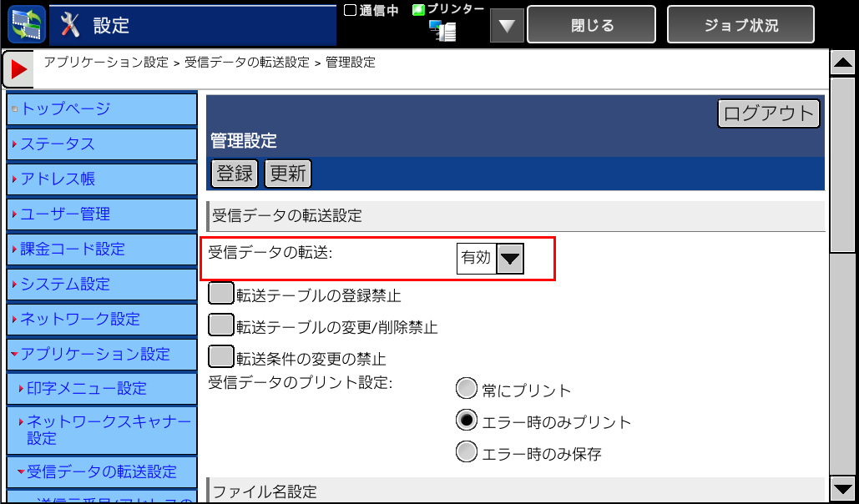The image size is (859, 504).
Task: Check 転送テーブルの変更/削除禁止 option
Action: (x=220, y=326)
